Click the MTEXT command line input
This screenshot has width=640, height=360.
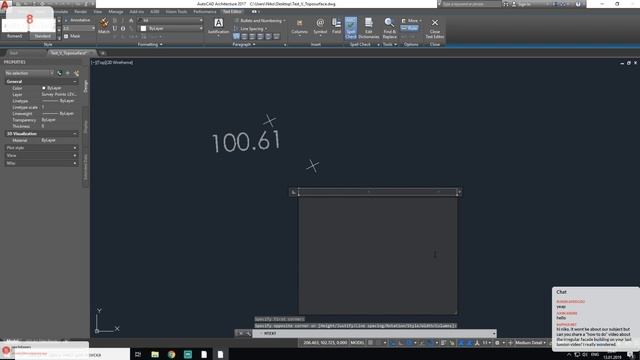click(x=374, y=333)
